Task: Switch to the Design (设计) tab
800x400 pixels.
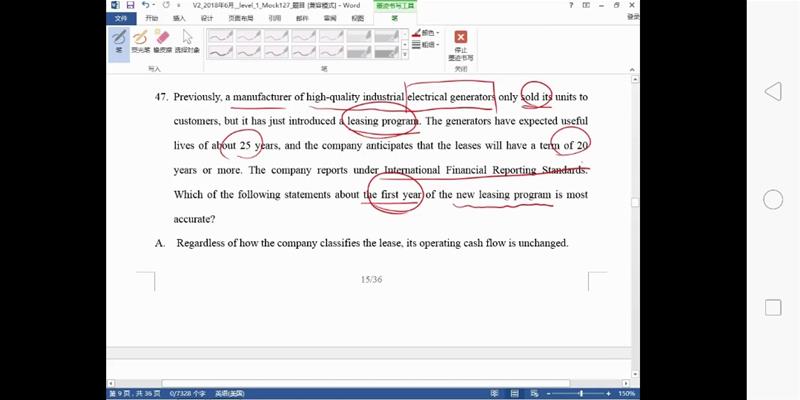Action: [x=207, y=18]
